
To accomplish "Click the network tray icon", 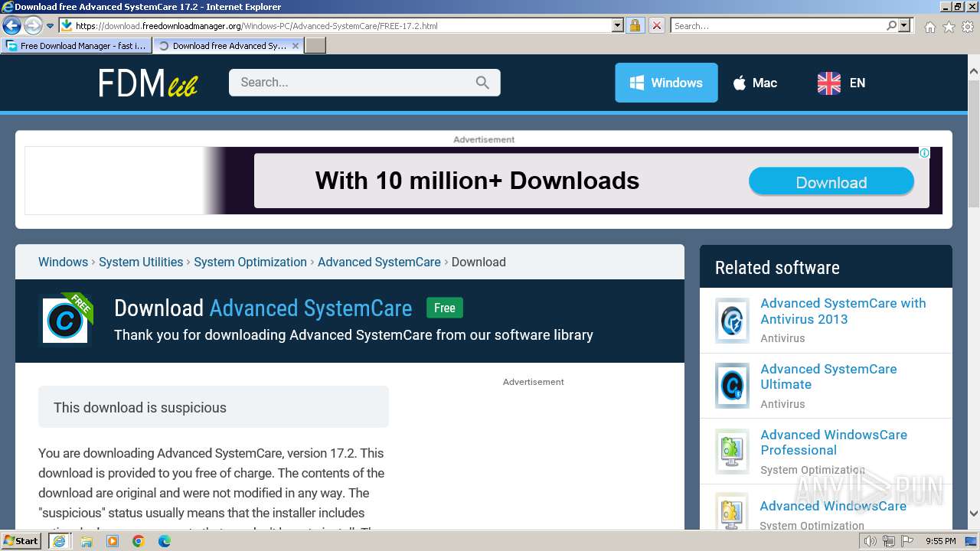I will pos(889,541).
